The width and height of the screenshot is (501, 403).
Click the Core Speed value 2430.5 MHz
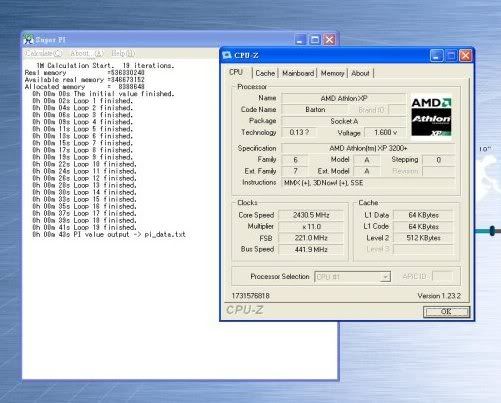click(311, 215)
